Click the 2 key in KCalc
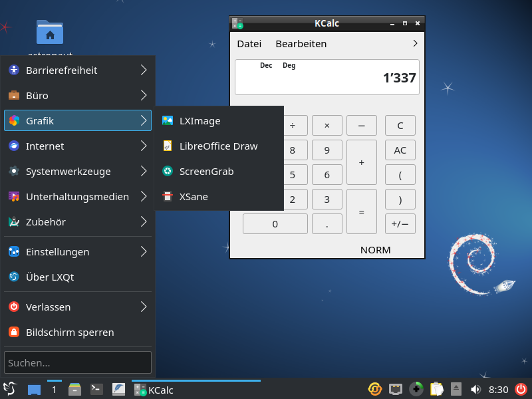This screenshot has width=532, height=399. point(293,199)
